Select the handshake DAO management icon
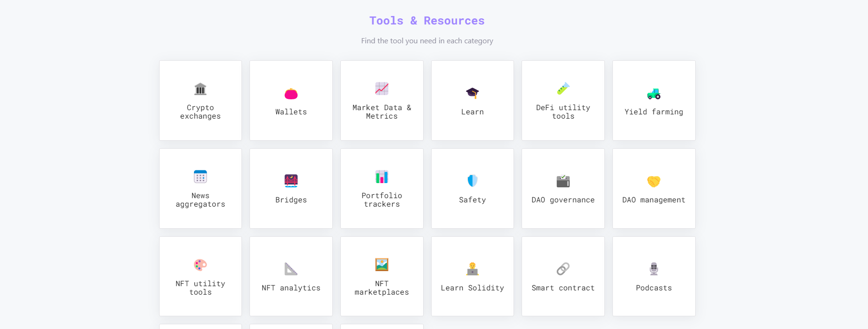 [x=654, y=181]
